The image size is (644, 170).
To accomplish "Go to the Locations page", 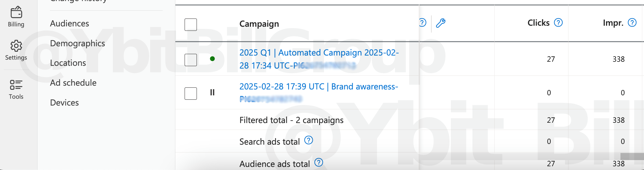I will point(68,63).
